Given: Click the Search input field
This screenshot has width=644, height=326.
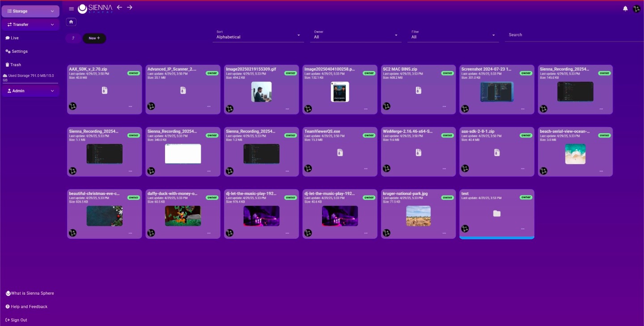Looking at the screenshot, I should click(x=574, y=35).
